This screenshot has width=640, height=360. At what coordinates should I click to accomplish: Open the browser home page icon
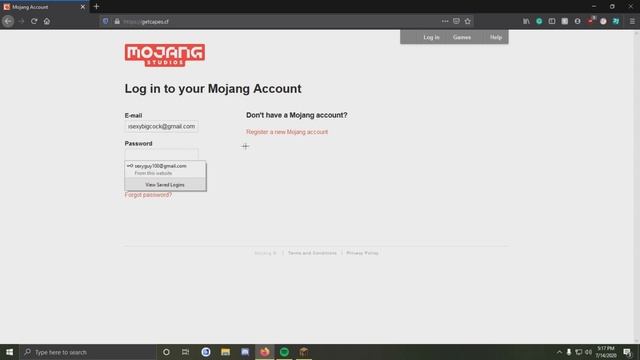coord(47,21)
